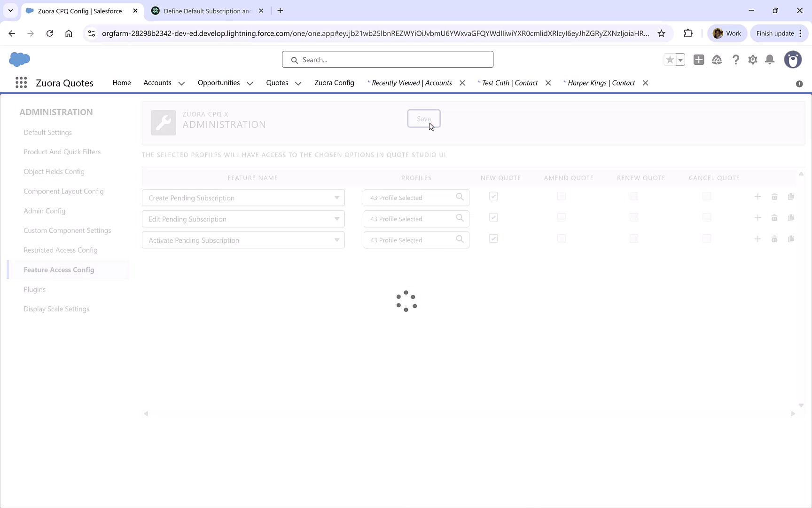Click the Setup gear icon
Viewport: 812px width, 508px height.
coord(752,60)
